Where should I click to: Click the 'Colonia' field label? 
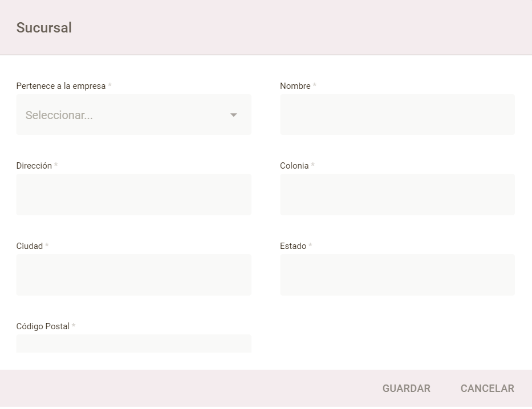pyautogui.click(x=294, y=166)
